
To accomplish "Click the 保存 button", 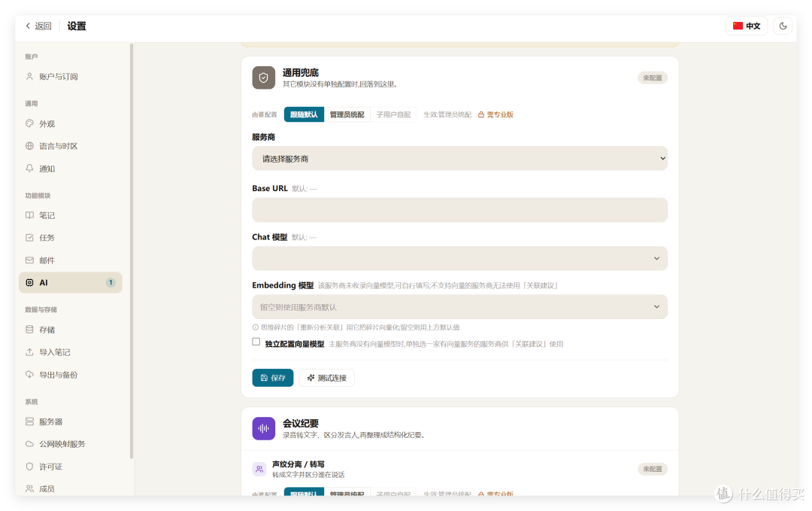I will (273, 378).
